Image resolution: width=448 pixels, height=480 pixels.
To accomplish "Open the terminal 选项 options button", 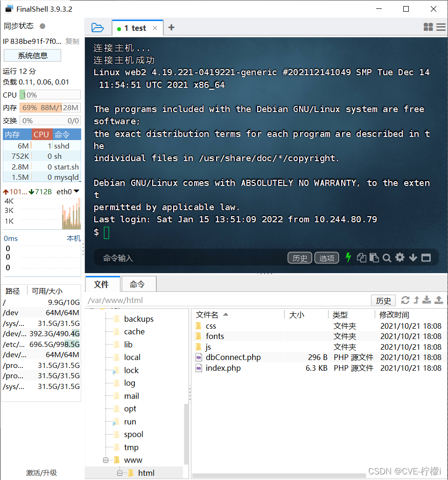I will coord(327,258).
